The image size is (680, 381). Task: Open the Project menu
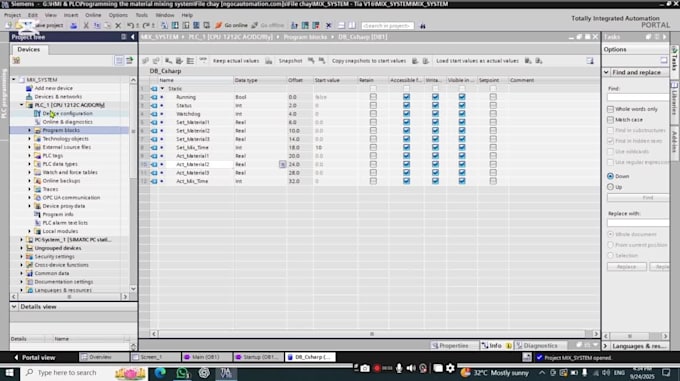(x=13, y=15)
